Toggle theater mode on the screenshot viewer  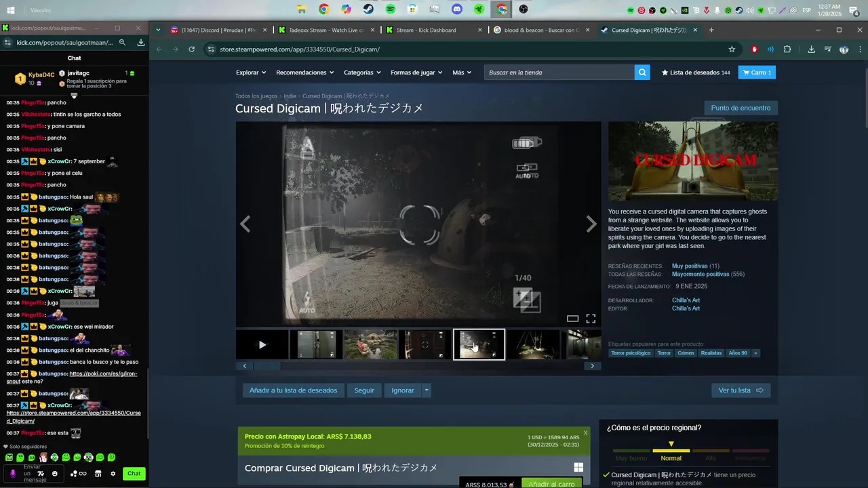click(572, 319)
